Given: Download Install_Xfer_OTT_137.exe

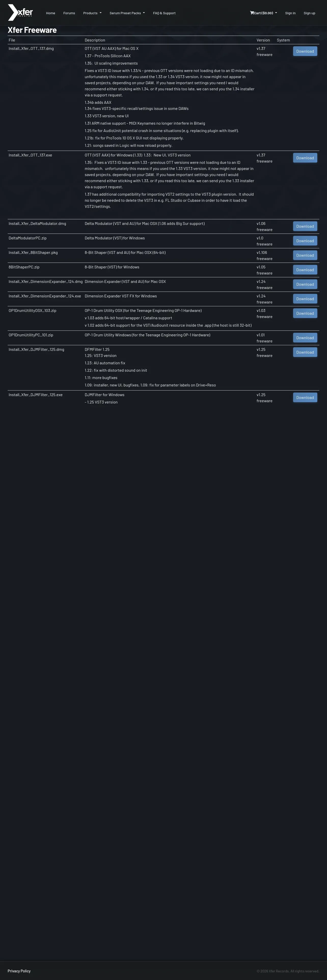Looking at the screenshot, I should [x=305, y=158].
